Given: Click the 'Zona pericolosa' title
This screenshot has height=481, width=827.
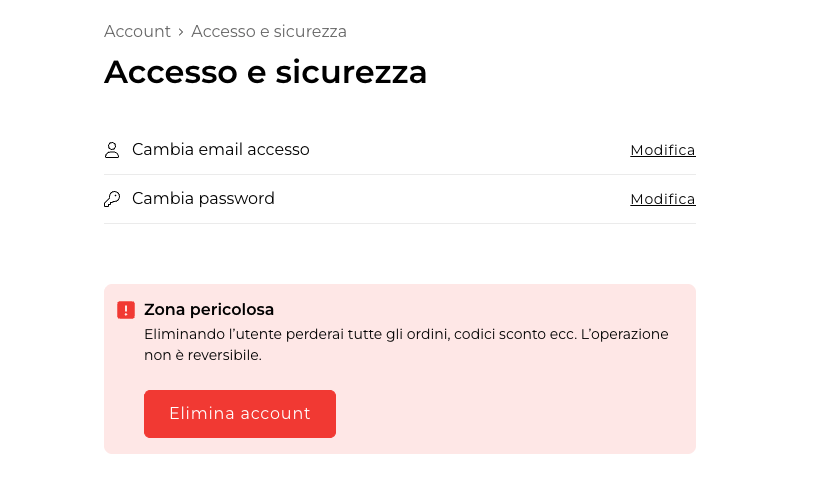Looking at the screenshot, I should pos(209,310).
